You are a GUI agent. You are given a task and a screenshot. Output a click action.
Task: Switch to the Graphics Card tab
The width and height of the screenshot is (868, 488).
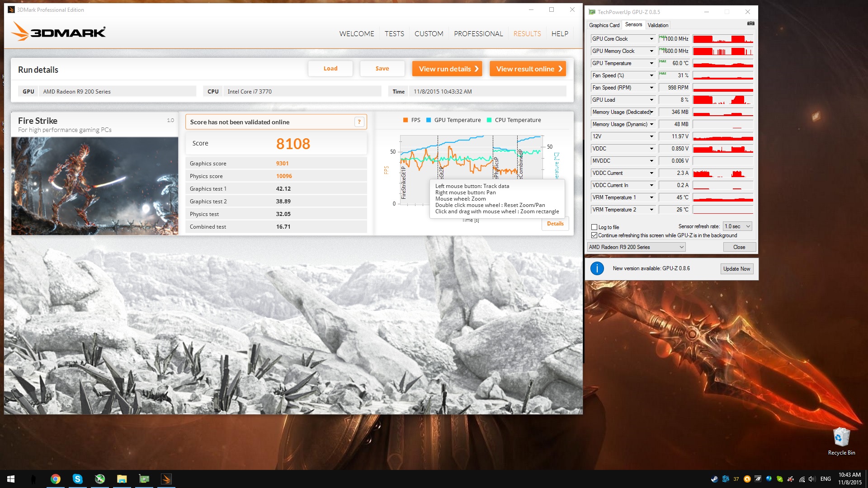coord(604,25)
